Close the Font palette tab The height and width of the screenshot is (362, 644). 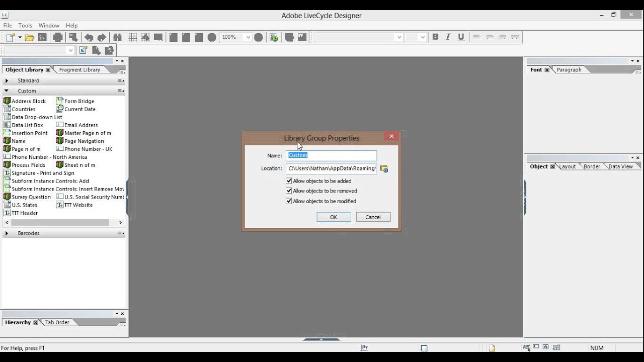coord(547,70)
